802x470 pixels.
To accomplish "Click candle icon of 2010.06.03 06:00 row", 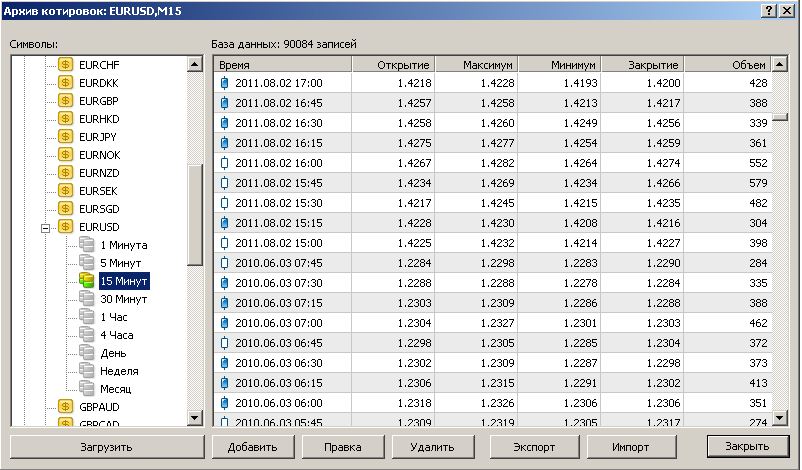I will (x=224, y=403).
